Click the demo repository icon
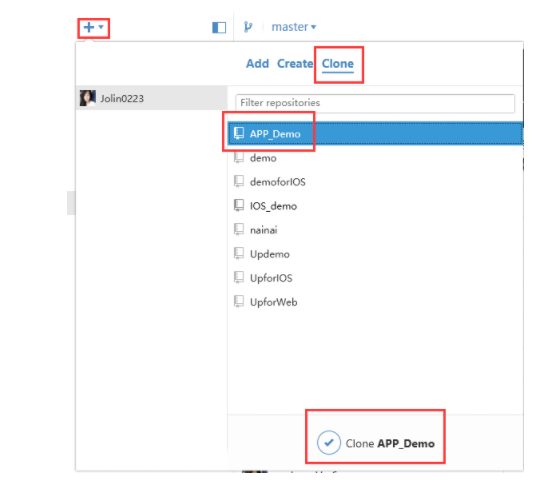The height and width of the screenshot is (488, 555). pos(239,157)
